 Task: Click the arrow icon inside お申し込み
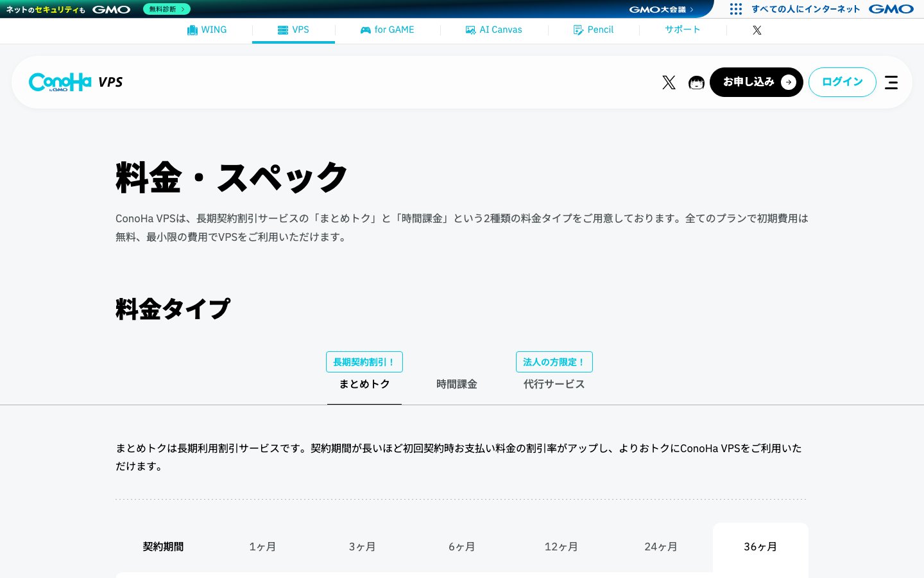[789, 82]
